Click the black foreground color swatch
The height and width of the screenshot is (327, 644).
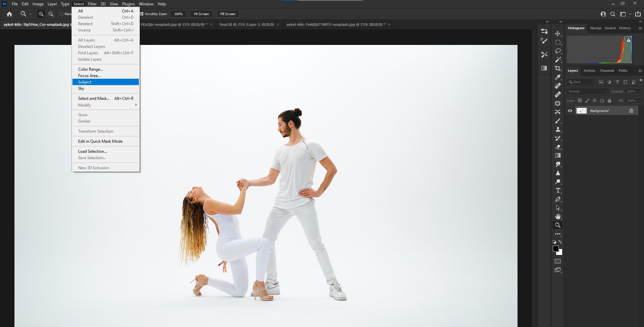pos(555,249)
